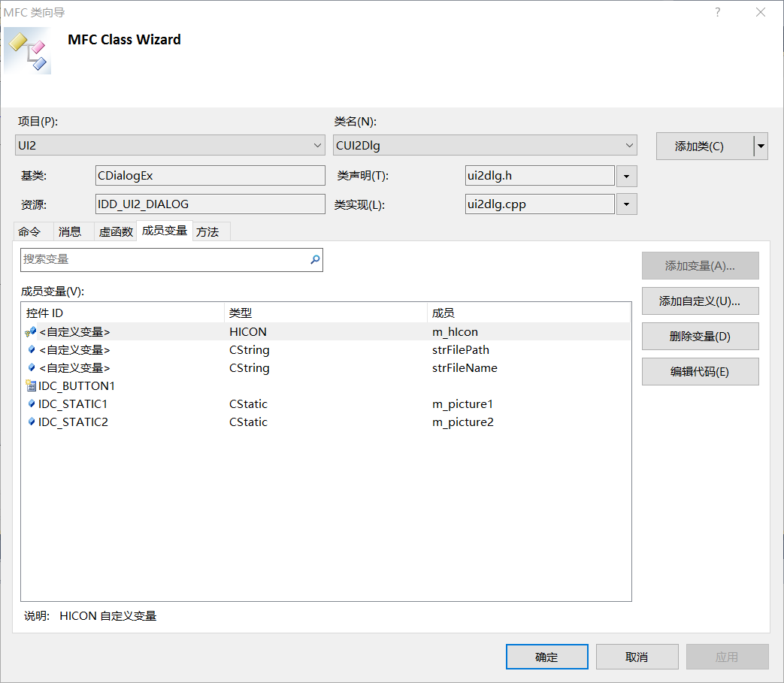The width and height of the screenshot is (784, 683).
Task: Select the strFileName member cell
Action: (x=465, y=367)
